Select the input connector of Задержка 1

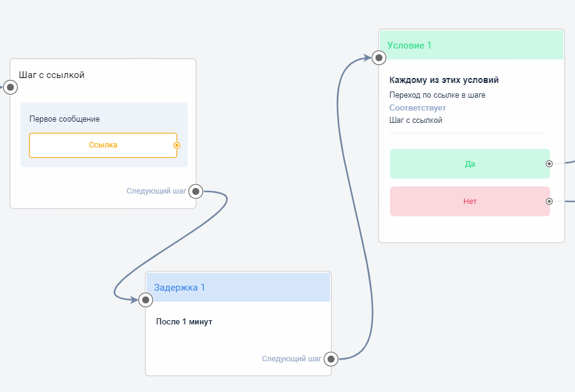pos(146,300)
